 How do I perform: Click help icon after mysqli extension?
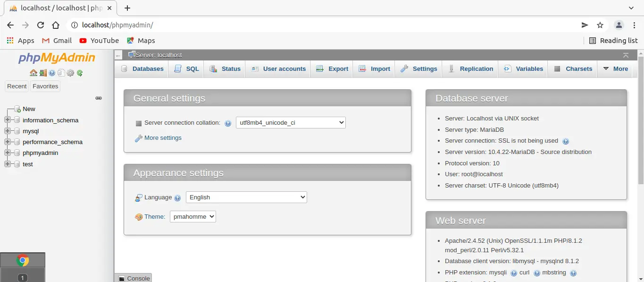pyautogui.click(x=514, y=273)
